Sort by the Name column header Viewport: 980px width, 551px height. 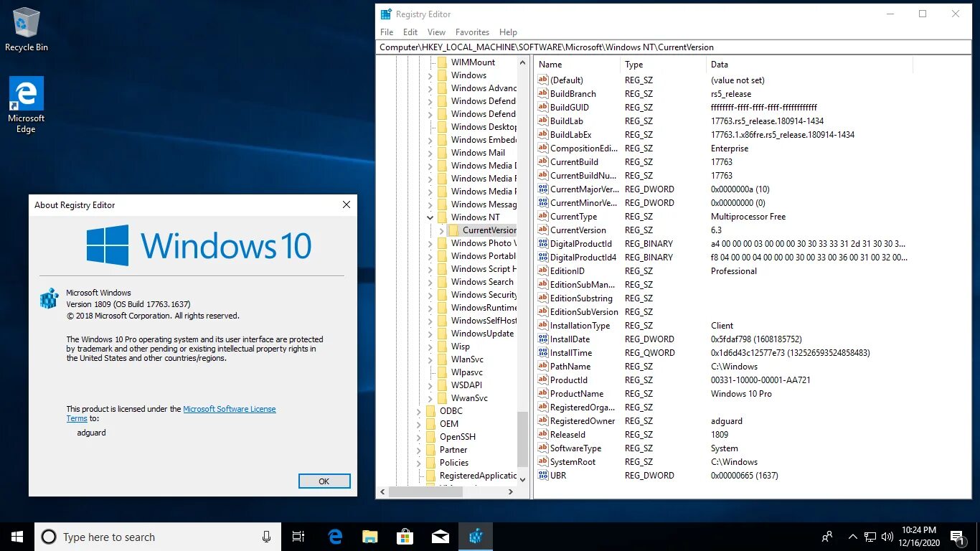tap(578, 65)
